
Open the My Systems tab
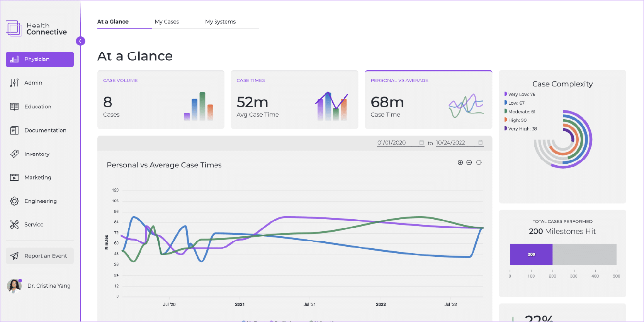point(220,22)
